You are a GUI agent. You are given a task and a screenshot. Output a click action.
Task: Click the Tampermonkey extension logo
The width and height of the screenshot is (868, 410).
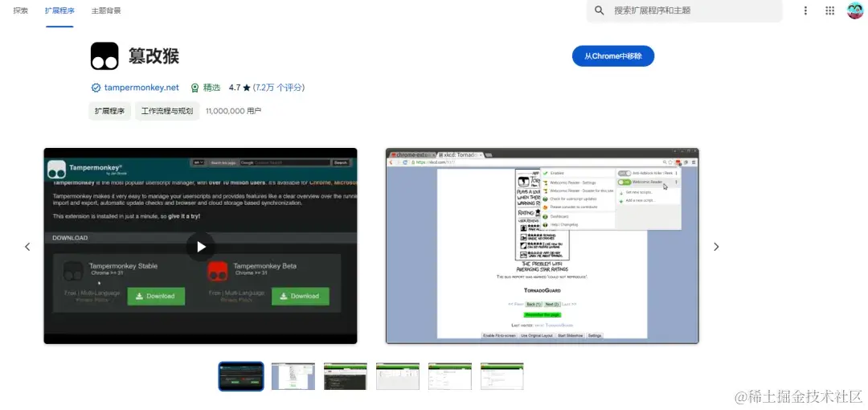pos(104,56)
